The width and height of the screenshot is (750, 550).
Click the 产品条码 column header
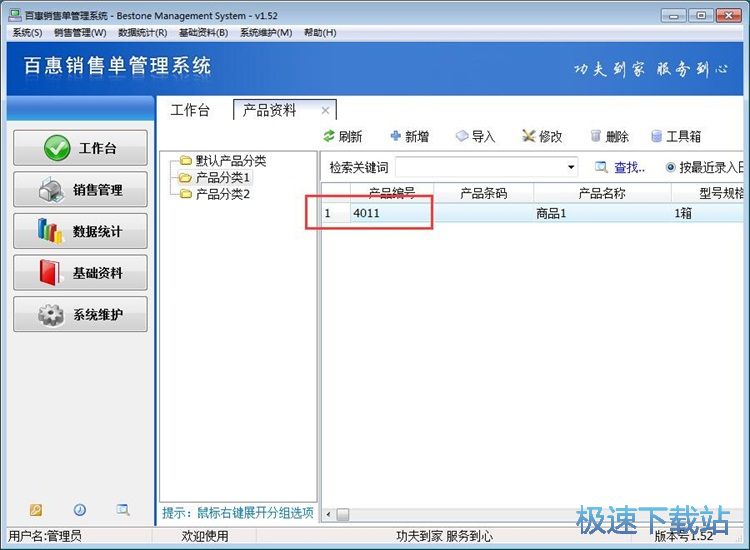pos(483,193)
